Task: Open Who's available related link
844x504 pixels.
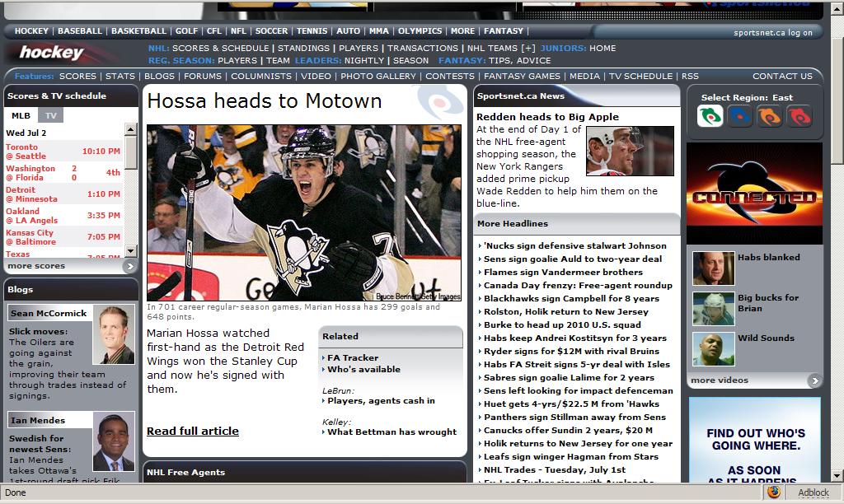Action: click(363, 370)
